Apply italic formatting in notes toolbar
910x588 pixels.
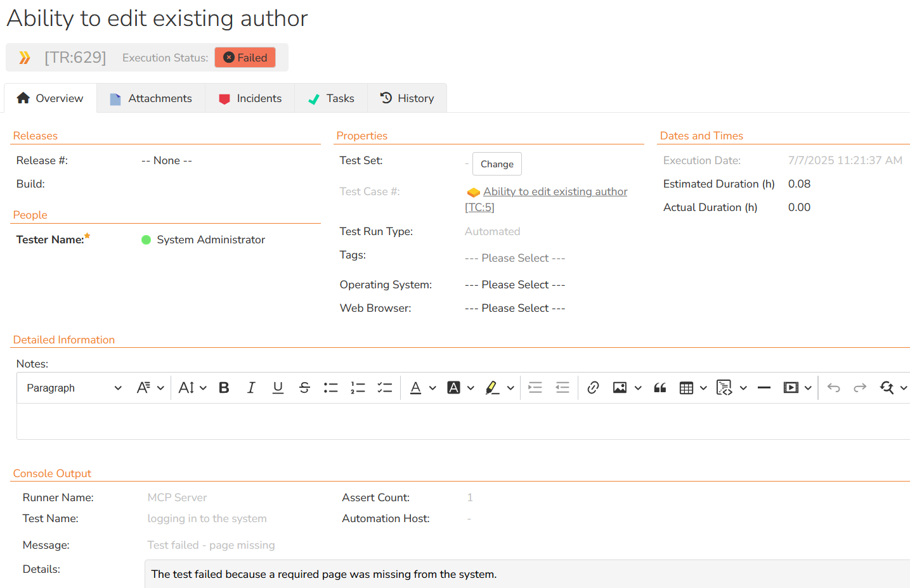pyautogui.click(x=251, y=388)
